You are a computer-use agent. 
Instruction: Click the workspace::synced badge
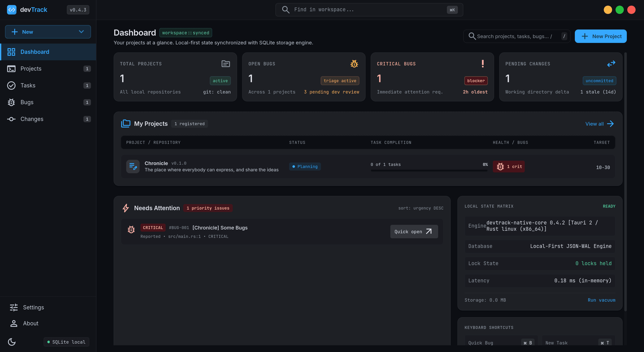(186, 33)
